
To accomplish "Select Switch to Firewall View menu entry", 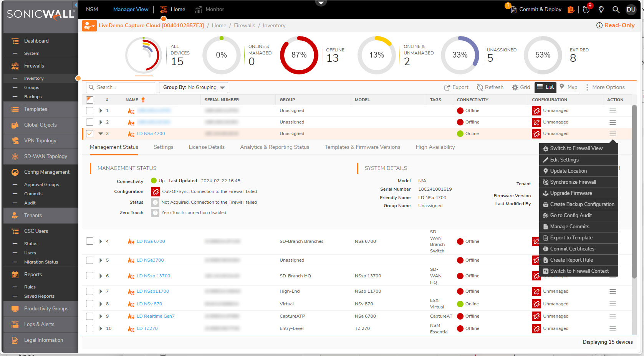I will point(579,148).
